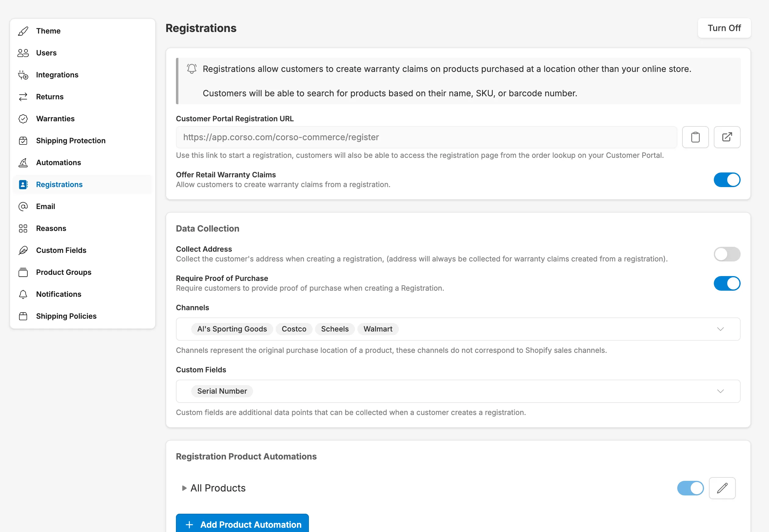This screenshot has height=532, width=769.
Task: Click the Integrations sidebar icon
Action: [x=22, y=75]
